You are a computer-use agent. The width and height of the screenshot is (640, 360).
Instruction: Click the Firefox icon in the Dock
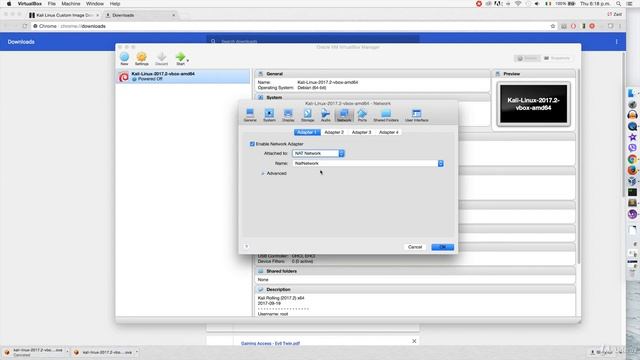pos(632,170)
